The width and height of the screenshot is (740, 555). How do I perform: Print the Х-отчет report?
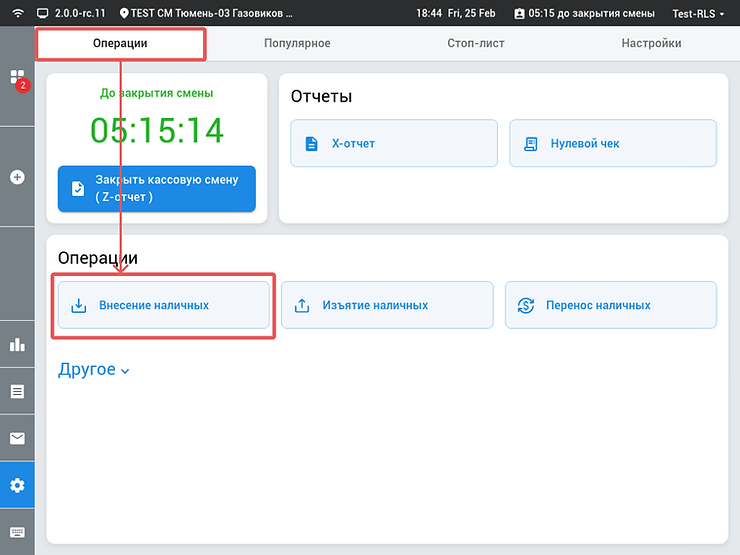(394, 143)
